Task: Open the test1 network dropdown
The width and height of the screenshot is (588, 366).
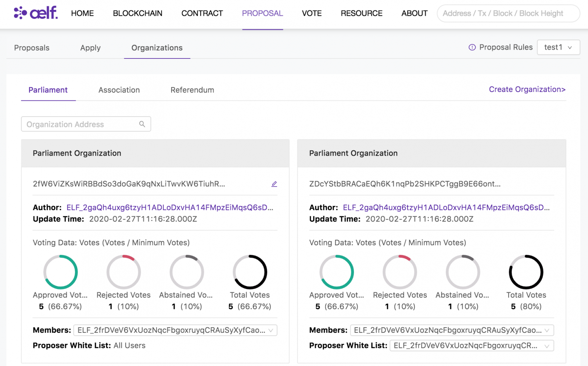Action: pos(558,47)
